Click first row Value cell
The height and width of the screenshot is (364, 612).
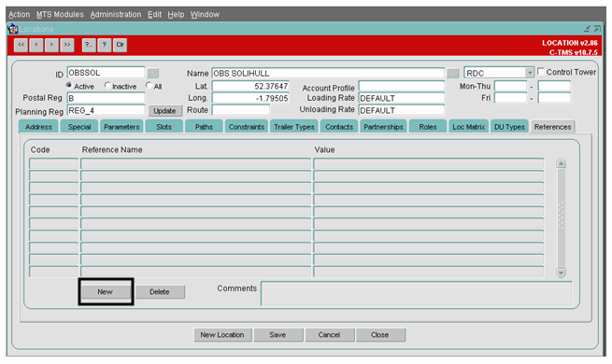(x=429, y=163)
